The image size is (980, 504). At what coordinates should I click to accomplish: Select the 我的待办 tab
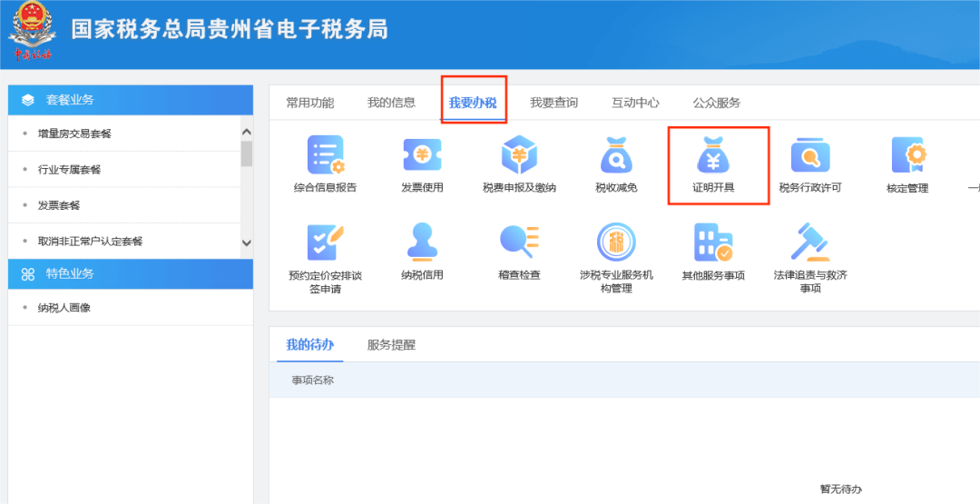coord(310,344)
